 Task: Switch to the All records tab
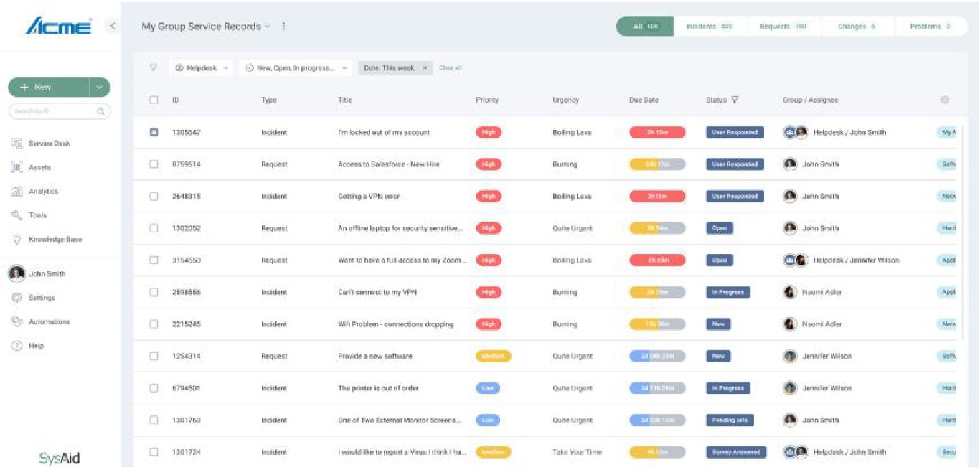point(645,27)
